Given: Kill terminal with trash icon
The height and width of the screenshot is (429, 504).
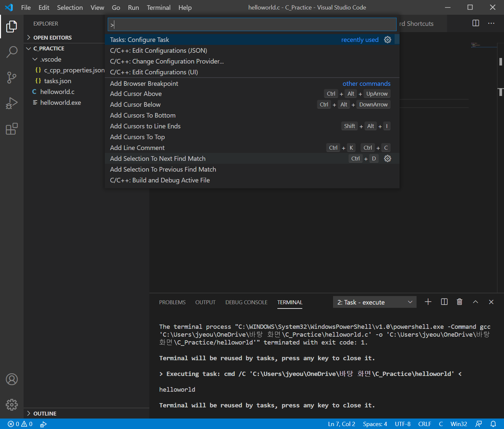Looking at the screenshot, I should tap(459, 302).
